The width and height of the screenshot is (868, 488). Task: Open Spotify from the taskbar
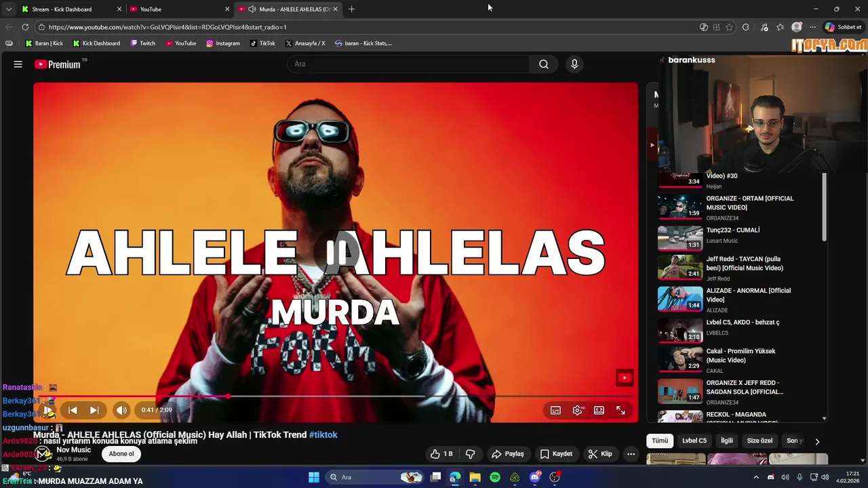495,477
